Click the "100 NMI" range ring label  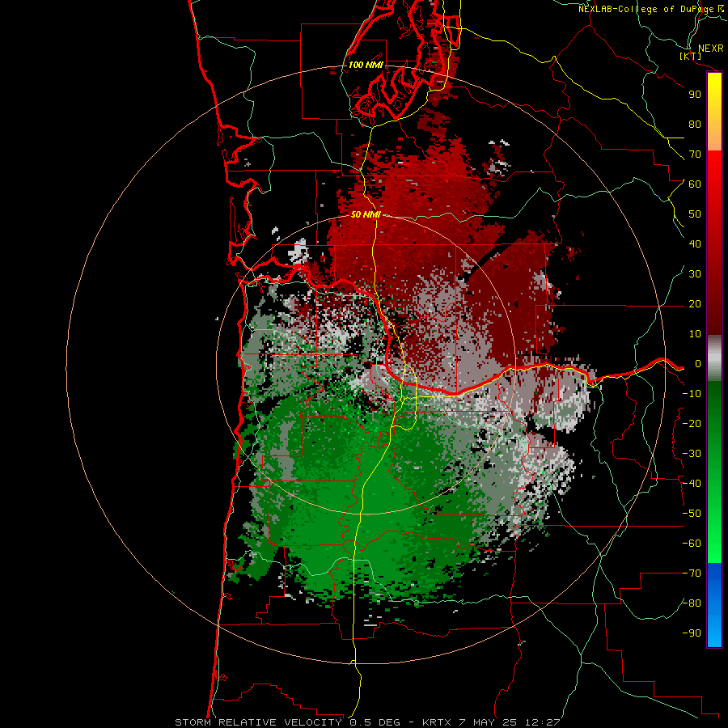point(366,65)
